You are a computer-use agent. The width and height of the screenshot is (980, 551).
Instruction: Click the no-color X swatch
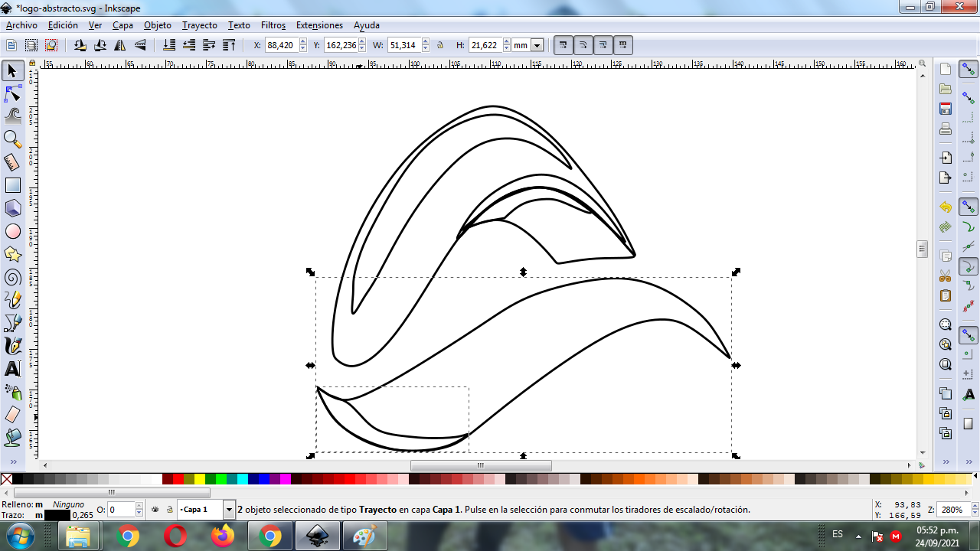tap(6, 479)
